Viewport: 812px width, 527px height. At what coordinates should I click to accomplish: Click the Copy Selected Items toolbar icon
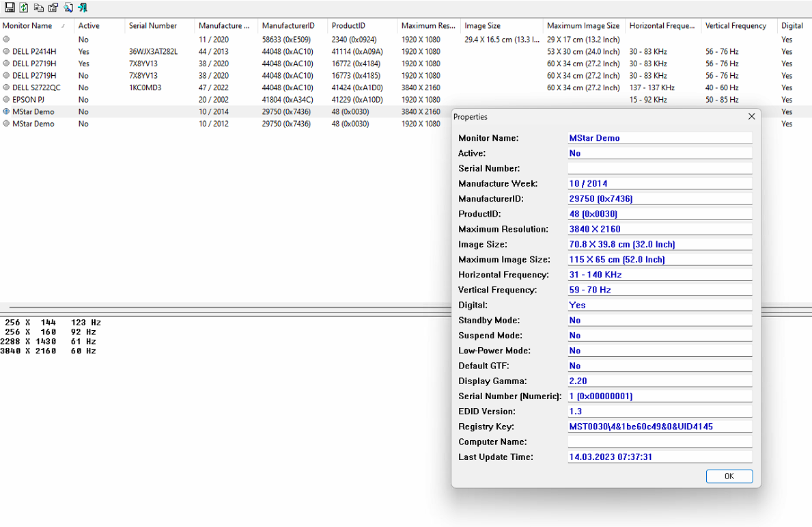[38, 8]
